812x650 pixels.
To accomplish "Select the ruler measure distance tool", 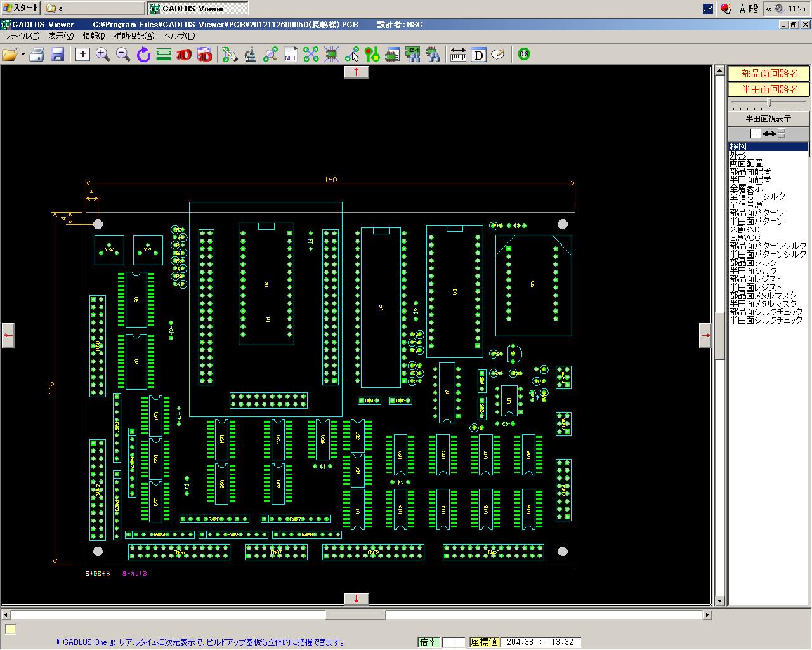I will [458, 55].
